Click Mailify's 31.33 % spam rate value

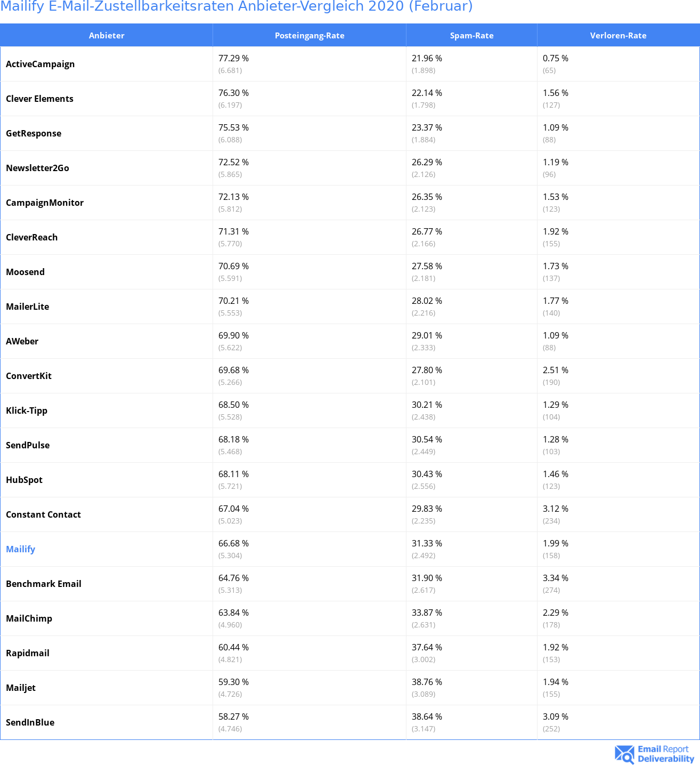point(427,543)
